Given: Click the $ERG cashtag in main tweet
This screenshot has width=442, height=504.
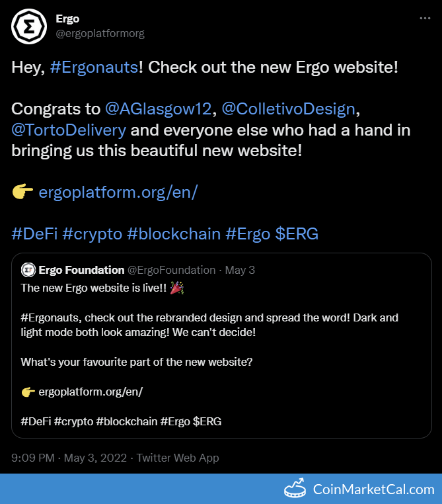Looking at the screenshot, I should (x=297, y=233).
